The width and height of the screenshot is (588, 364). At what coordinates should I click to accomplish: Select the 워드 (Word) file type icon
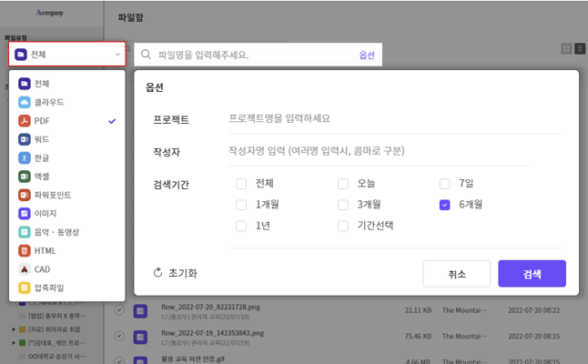pos(25,139)
